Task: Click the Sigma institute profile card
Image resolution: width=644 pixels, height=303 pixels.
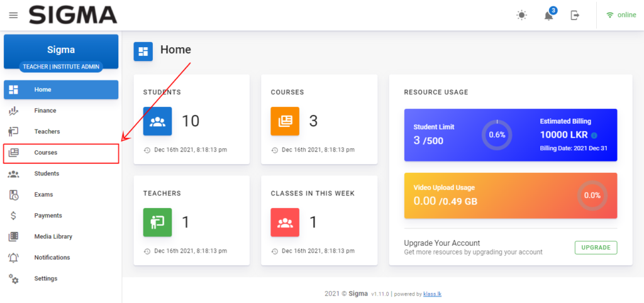Action: coord(61,52)
